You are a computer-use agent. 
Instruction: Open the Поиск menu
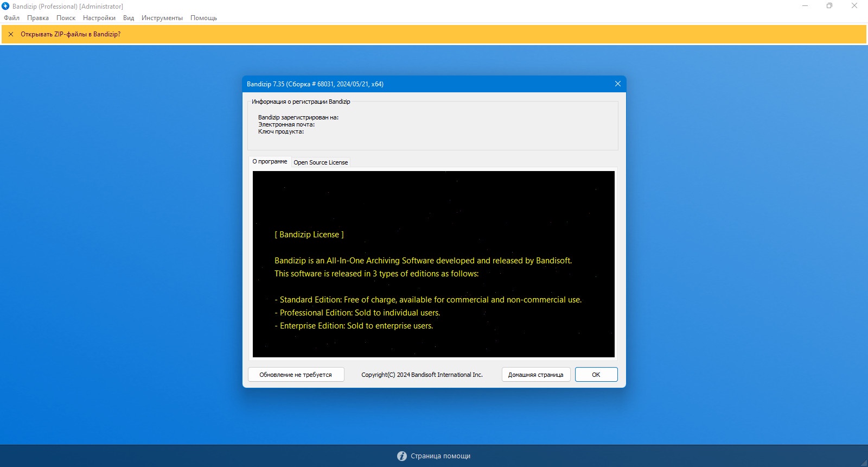click(x=66, y=18)
